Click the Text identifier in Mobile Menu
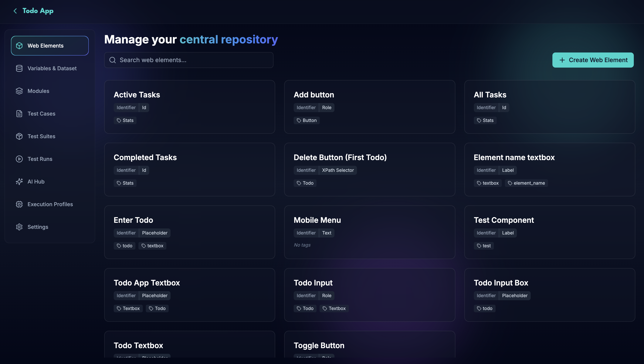 click(x=327, y=233)
